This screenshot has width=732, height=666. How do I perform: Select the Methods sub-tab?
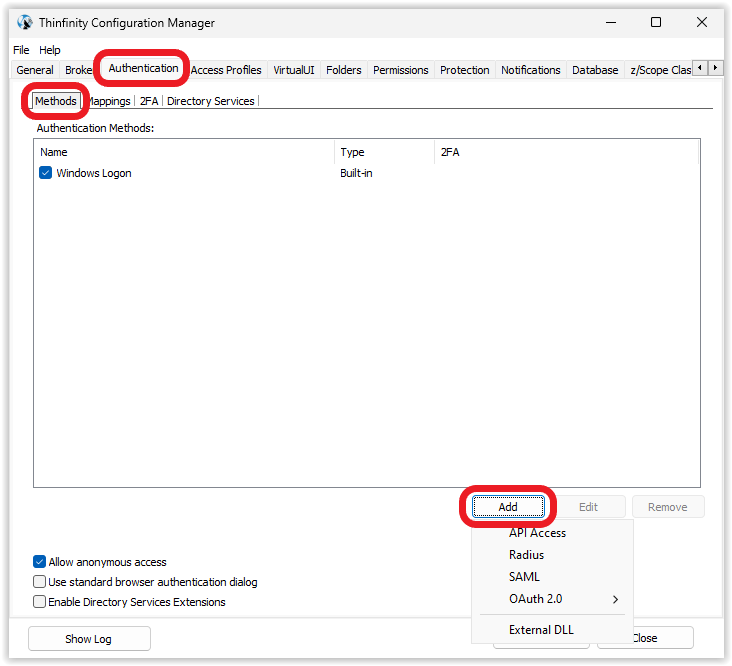[56, 101]
